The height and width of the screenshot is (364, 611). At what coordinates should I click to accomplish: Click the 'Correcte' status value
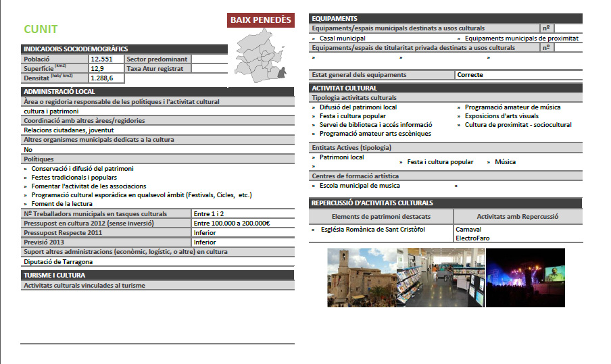470,75
